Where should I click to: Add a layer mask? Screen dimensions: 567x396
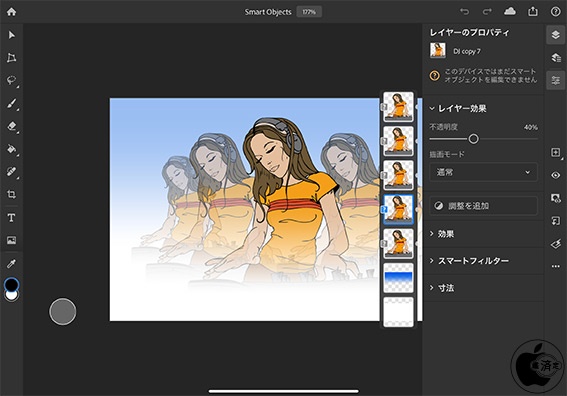tap(555, 198)
